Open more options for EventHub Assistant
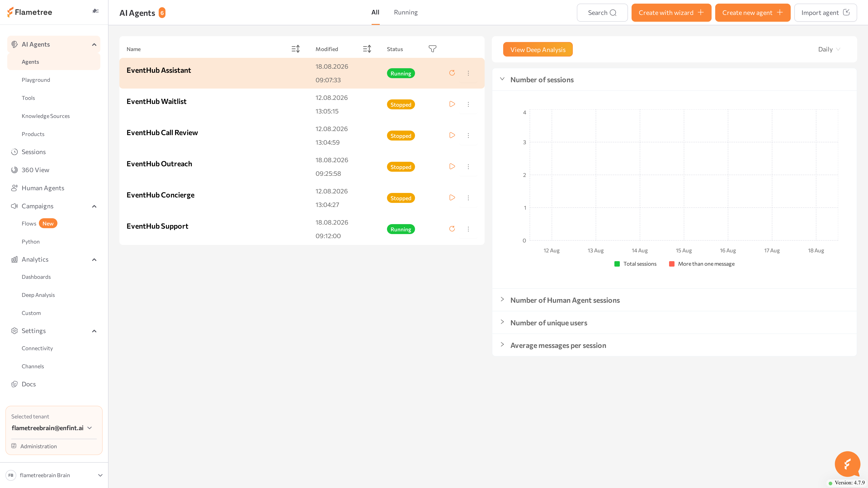 click(x=468, y=73)
